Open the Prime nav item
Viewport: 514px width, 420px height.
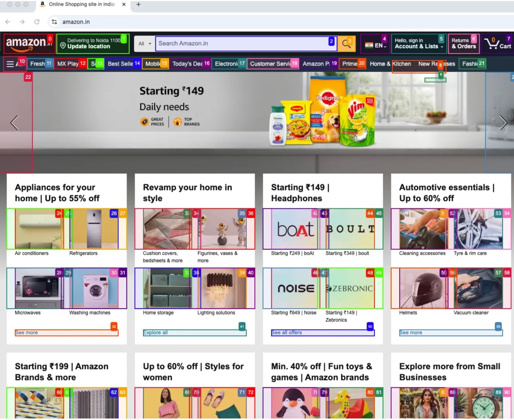[x=352, y=64]
